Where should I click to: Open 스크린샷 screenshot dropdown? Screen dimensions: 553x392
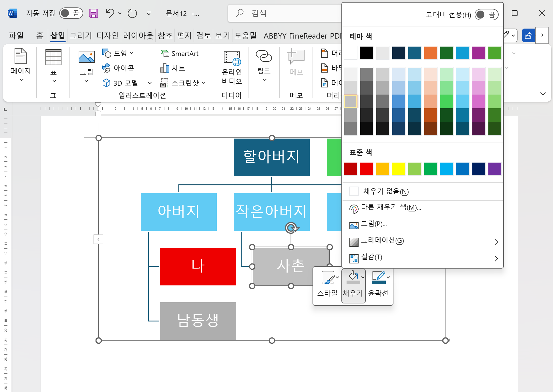[203, 83]
